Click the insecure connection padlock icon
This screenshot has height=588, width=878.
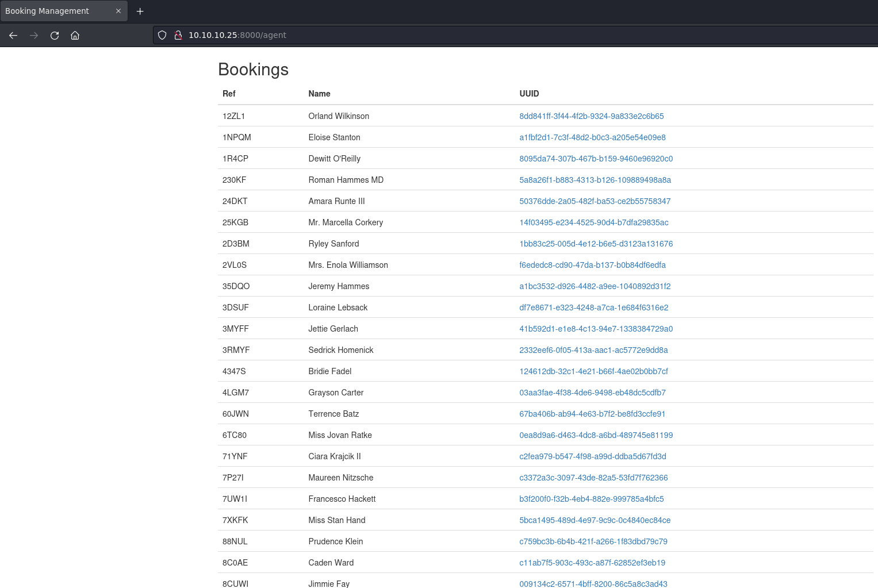tap(178, 35)
